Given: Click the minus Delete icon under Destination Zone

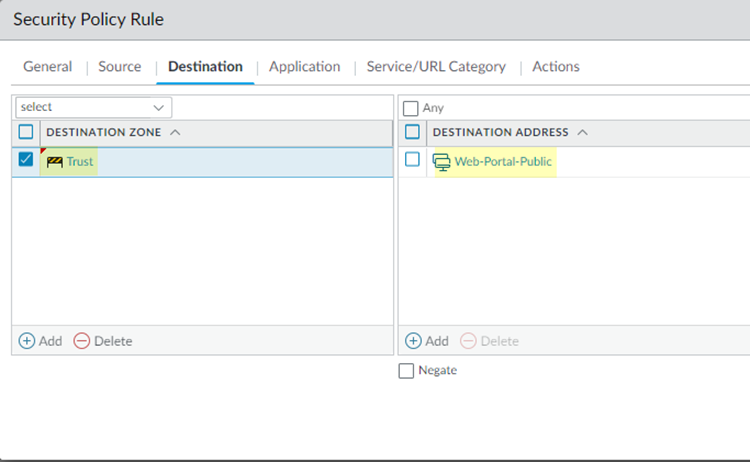Looking at the screenshot, I should [82, 341].
